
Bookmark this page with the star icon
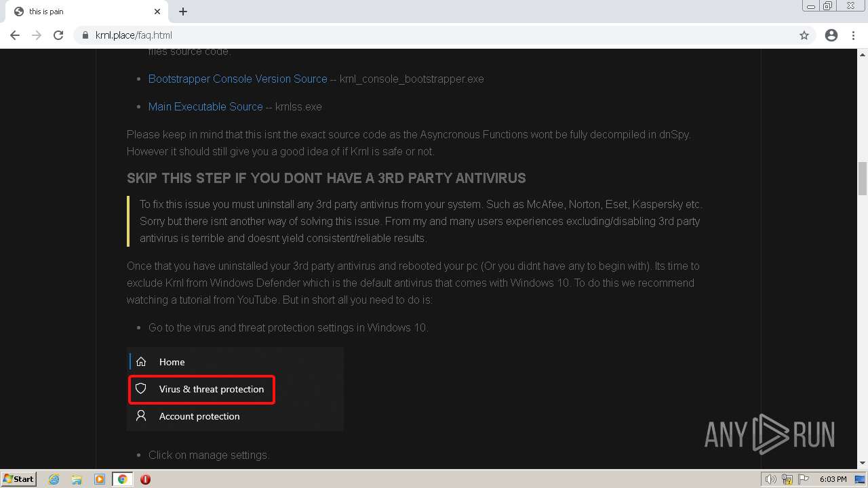(804, 35)
